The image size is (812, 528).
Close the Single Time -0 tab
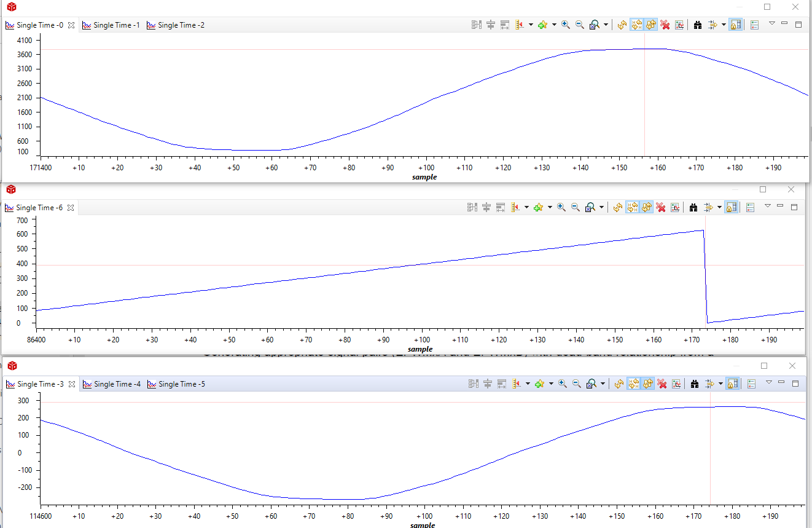tap(71, 25)
